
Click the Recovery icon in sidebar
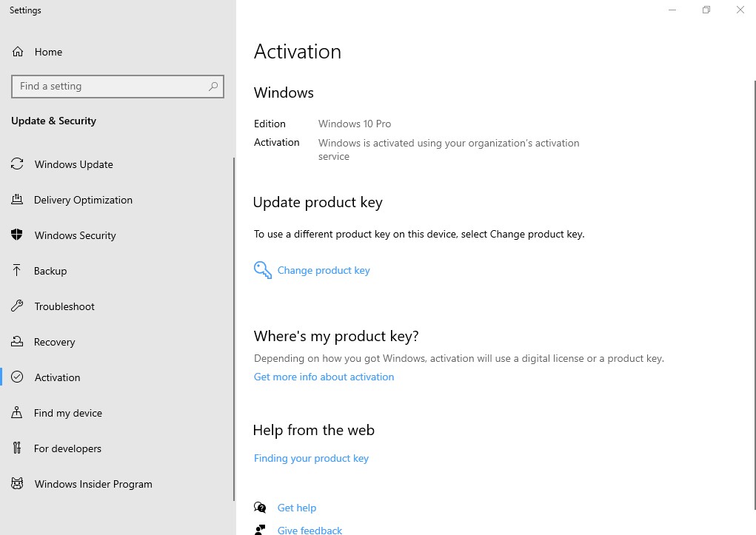pyautogui.click(x=17, y=342)
